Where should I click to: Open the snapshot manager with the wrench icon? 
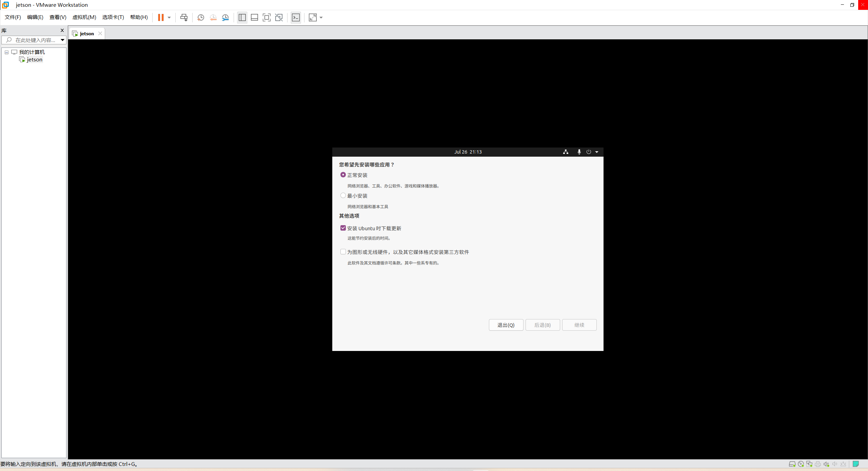[225, 18]
